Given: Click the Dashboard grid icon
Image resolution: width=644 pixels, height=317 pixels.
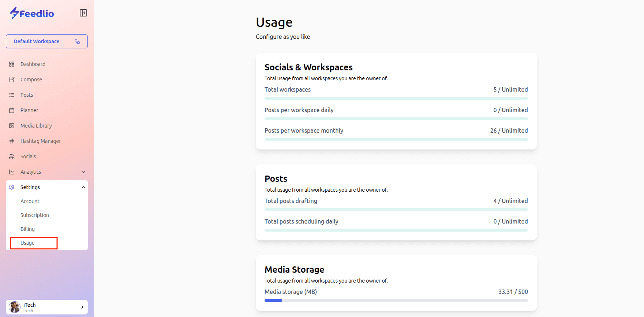Looking at the screenshot, I should [12, 64].
